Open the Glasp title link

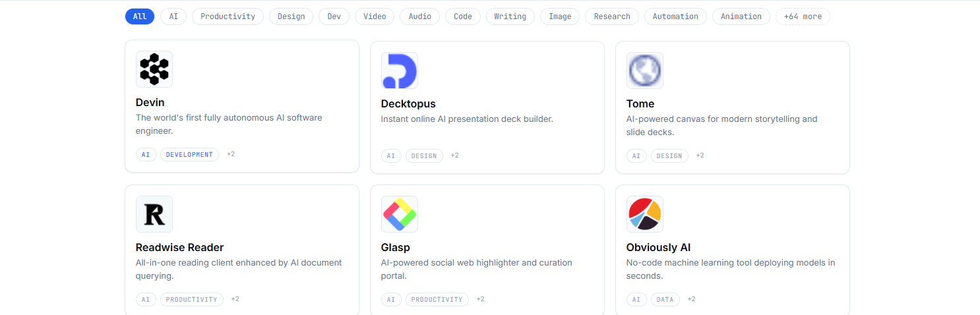(x=396, y=247)
